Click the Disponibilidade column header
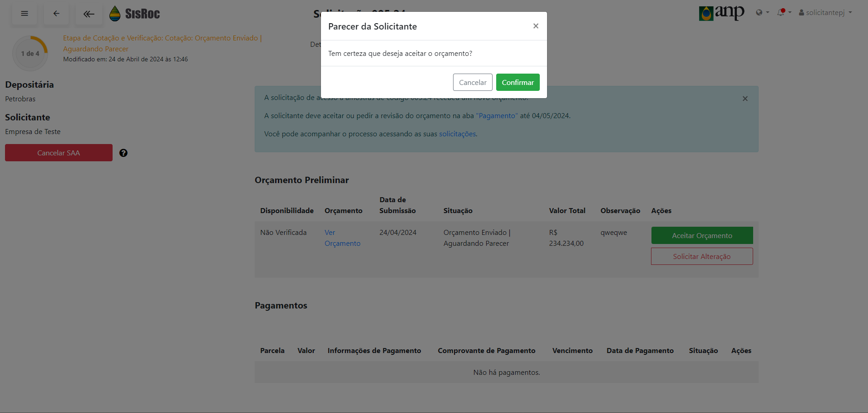 pyautogui.click(x=287, y=211)
